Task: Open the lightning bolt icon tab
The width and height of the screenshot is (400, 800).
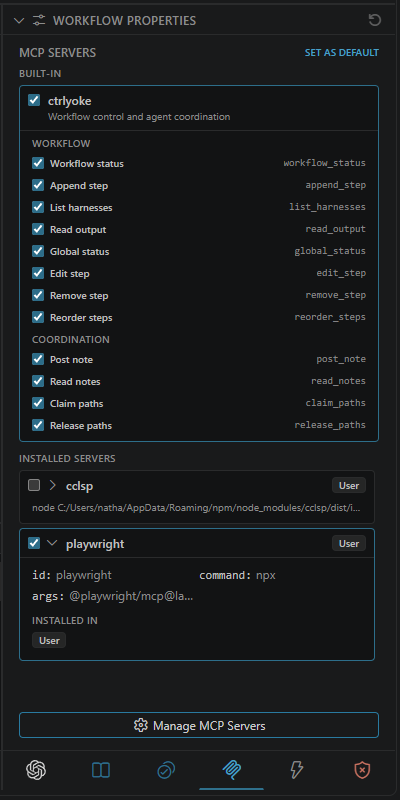Action: 297,770
